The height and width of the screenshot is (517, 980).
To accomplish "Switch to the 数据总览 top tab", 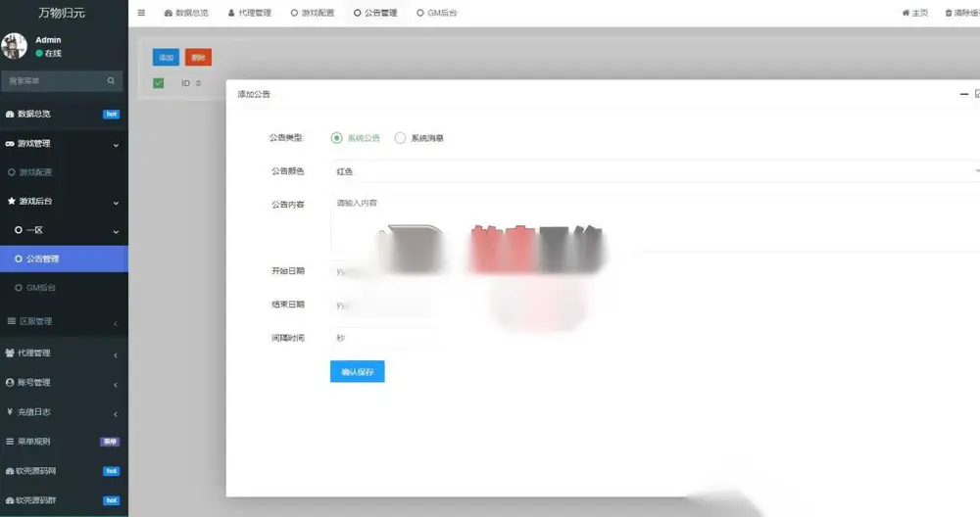I will (186, 13).
